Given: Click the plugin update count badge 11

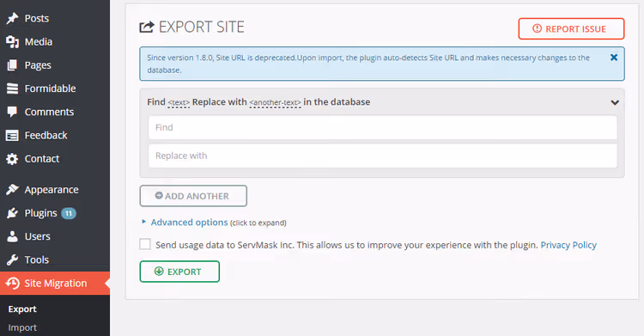Looking at the screenshot, I should point(69,213).
